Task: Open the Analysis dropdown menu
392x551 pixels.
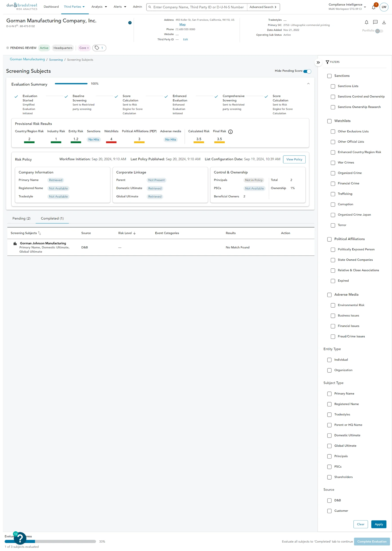Action: (x=99, y=7)
